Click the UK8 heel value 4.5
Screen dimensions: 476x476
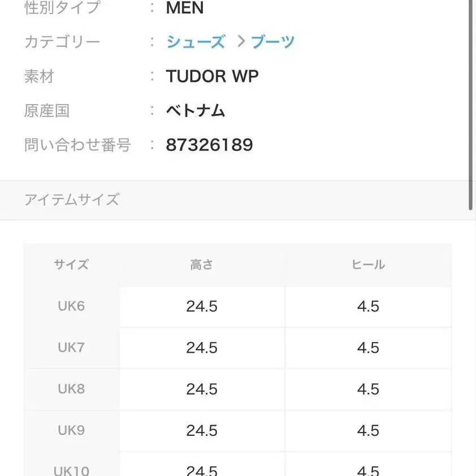[x=368, y=390]
